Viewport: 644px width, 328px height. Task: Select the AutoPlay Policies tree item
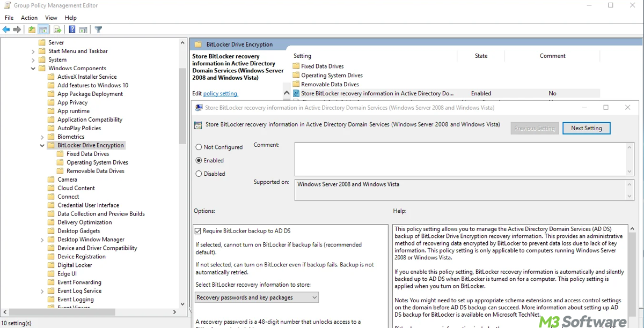pos(79,128)
